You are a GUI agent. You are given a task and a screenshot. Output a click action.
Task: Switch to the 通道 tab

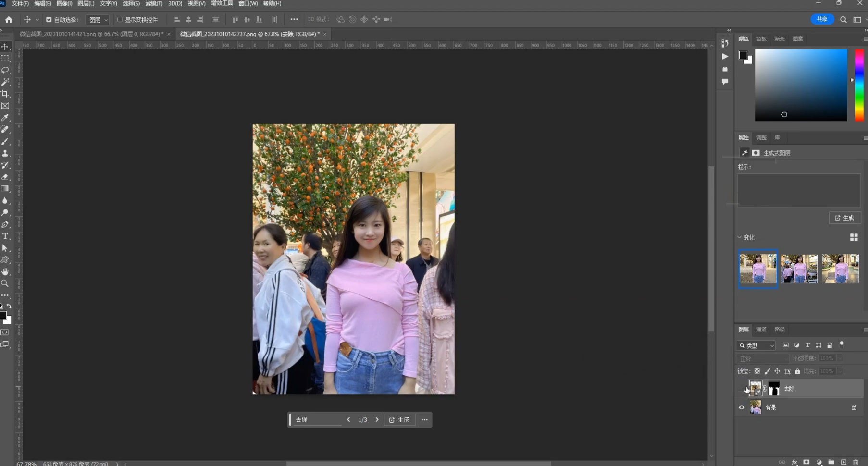pyautogui.click(x=761, y=330)
